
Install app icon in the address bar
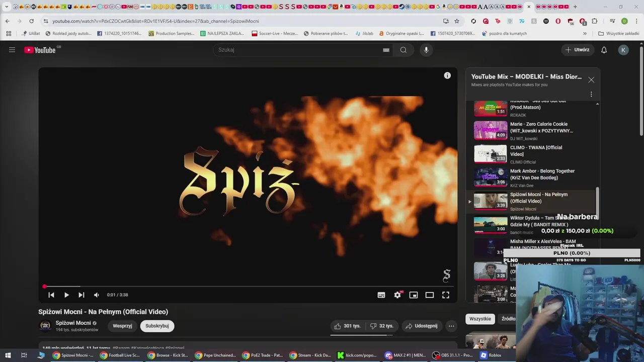coord(446,21)
